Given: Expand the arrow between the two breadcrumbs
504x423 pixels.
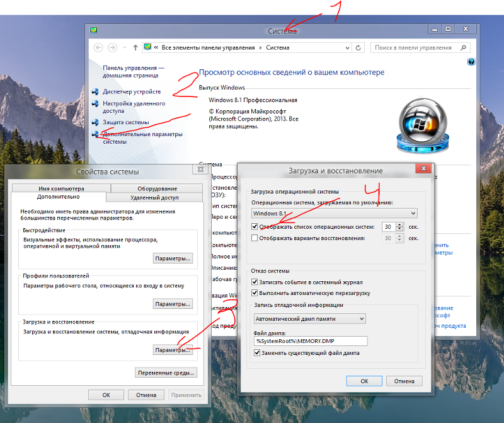Looking at the screenshot, I should point(260,48).
